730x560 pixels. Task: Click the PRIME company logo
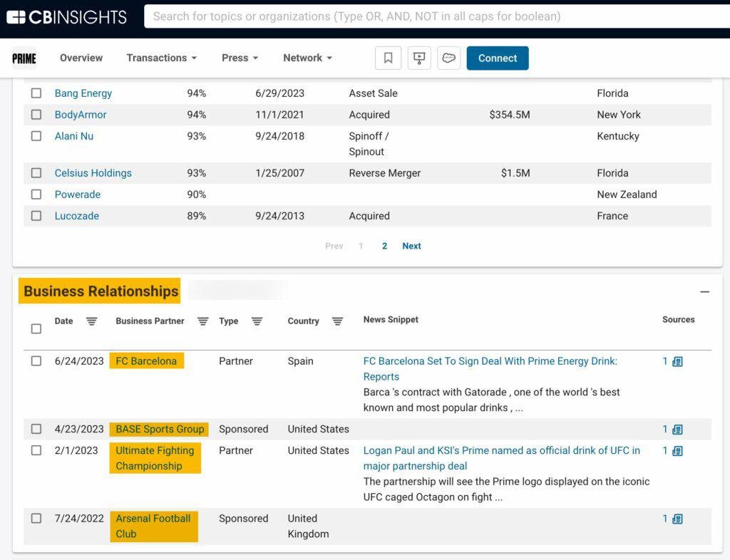point(24,58)
